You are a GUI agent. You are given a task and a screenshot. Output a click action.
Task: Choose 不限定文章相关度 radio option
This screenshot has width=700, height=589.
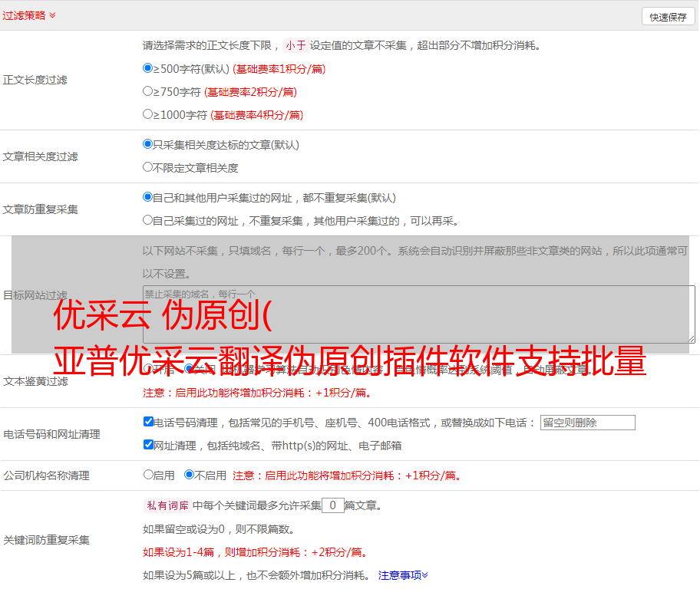[148, 166]
